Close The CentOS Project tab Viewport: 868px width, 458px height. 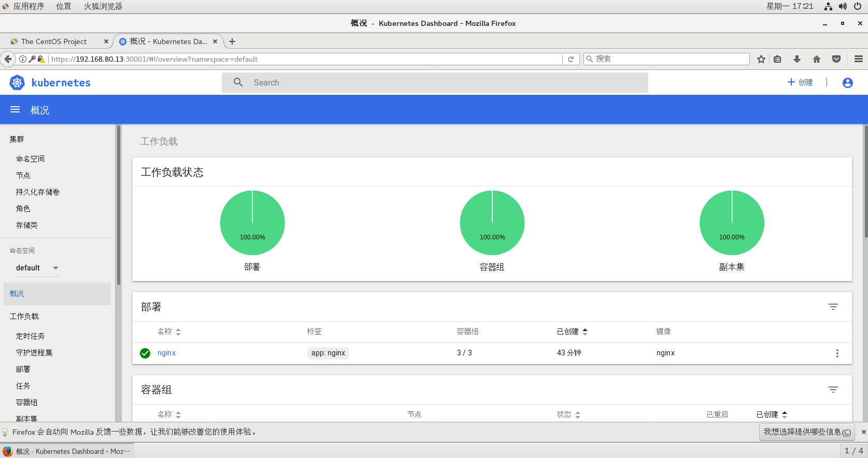coord(106,41)
